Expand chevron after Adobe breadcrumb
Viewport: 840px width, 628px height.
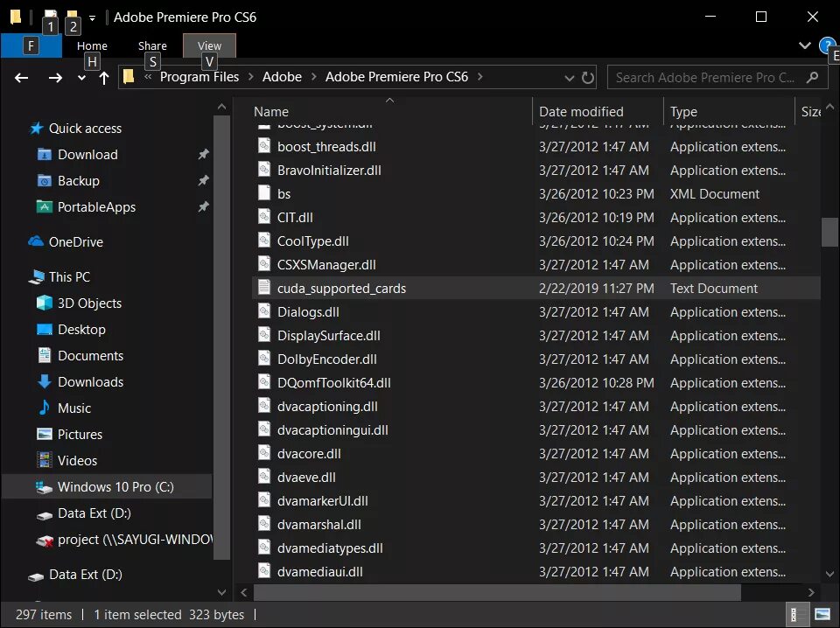pos(314,77)
